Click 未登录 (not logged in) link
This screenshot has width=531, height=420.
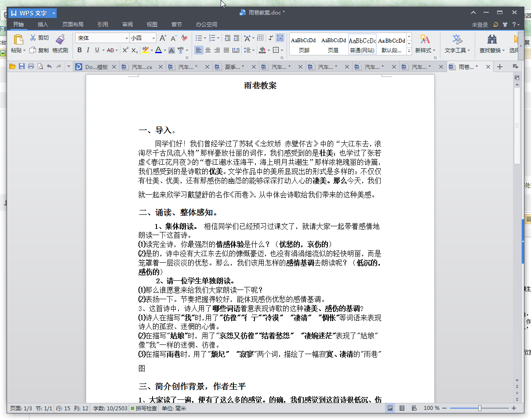[x=480, y=25]
